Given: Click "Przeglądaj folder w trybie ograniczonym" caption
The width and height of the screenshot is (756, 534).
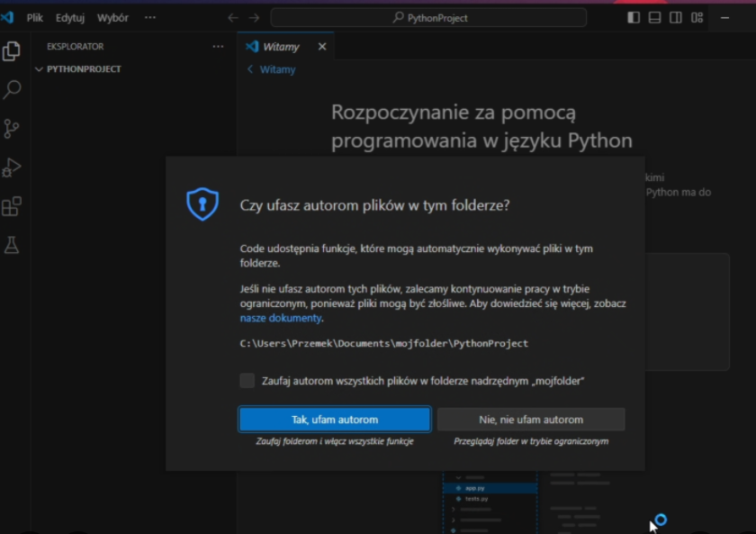Looking at the screenshot, I should click(531, 441).
